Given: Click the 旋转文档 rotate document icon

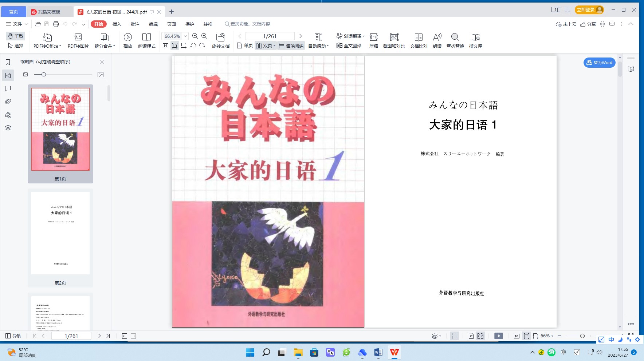Looking at the screenshot, I should point(220,37).
